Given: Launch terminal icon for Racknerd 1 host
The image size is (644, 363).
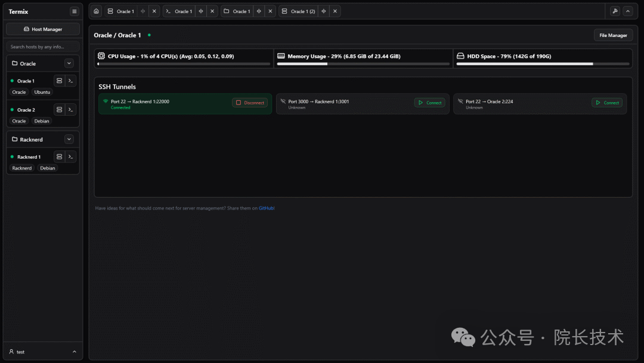Looking at the screenshot, I should click(x=70, y=156).
